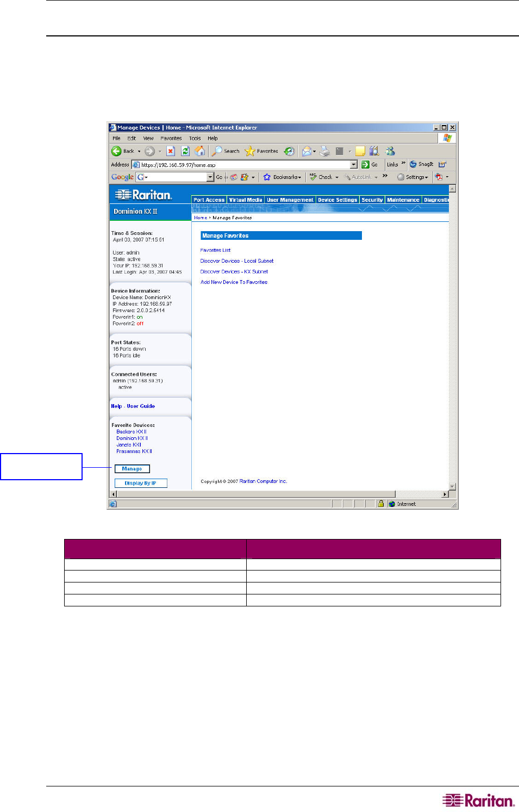
Task: Open favorite device Prasannas KX II
Action: point(134,451)
